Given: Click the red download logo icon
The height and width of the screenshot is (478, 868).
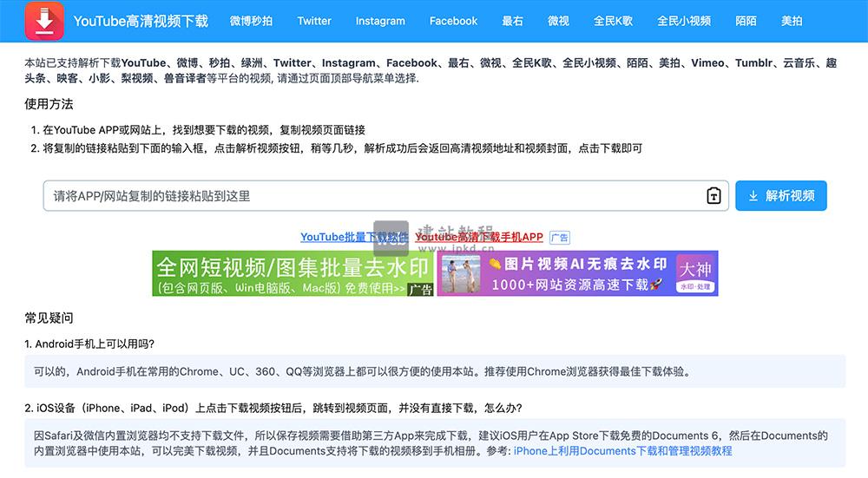Looking at the screenshot, I should click(44, 21).
